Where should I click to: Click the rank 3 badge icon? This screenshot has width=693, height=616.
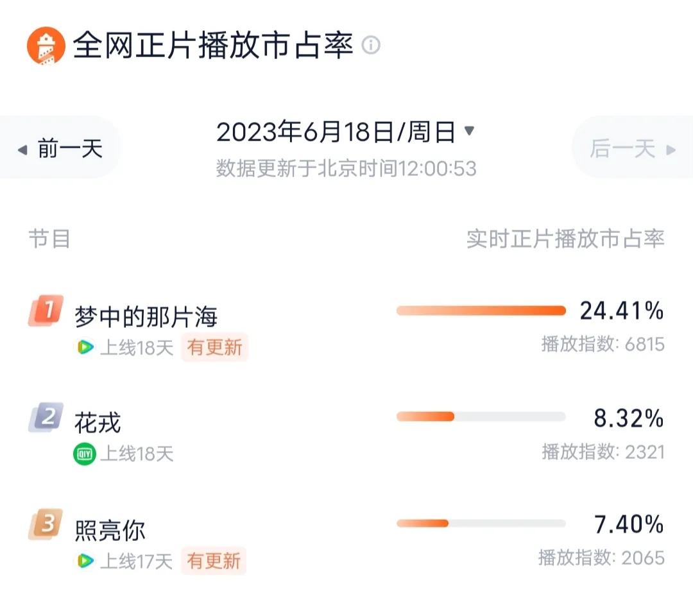click(x=46, y=524)
